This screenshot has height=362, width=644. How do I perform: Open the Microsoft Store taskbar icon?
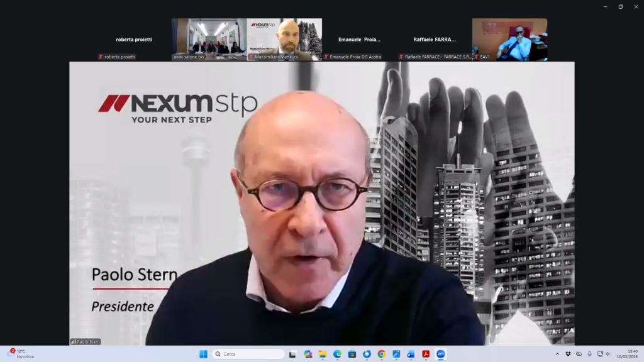coord(352,354)
